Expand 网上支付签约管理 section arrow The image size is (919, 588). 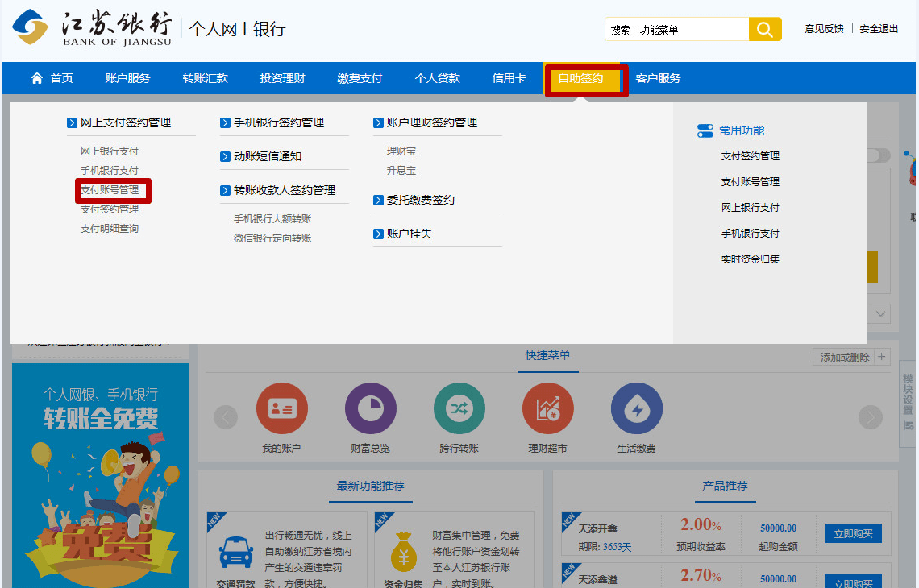coord(73,123)
